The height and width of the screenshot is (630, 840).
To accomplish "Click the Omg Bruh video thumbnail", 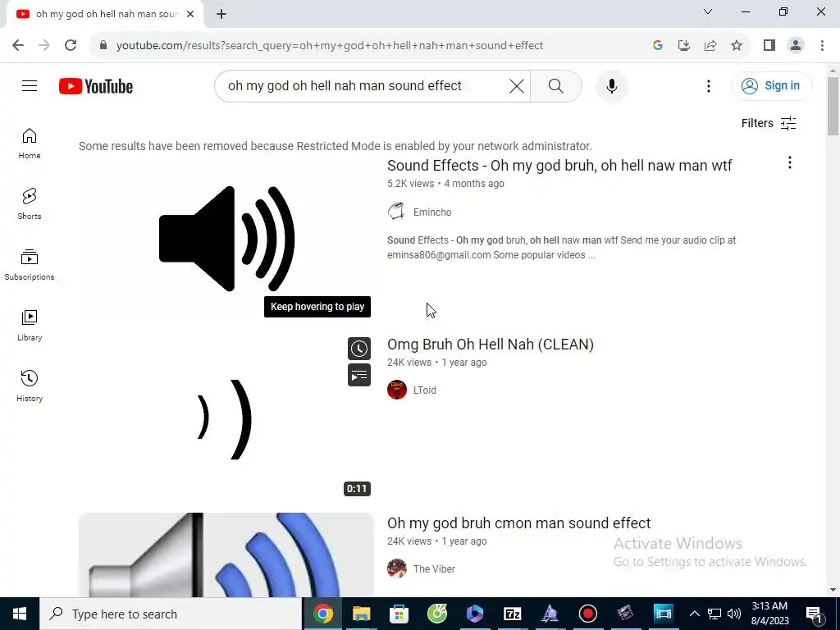I will (x=226, y=418).
